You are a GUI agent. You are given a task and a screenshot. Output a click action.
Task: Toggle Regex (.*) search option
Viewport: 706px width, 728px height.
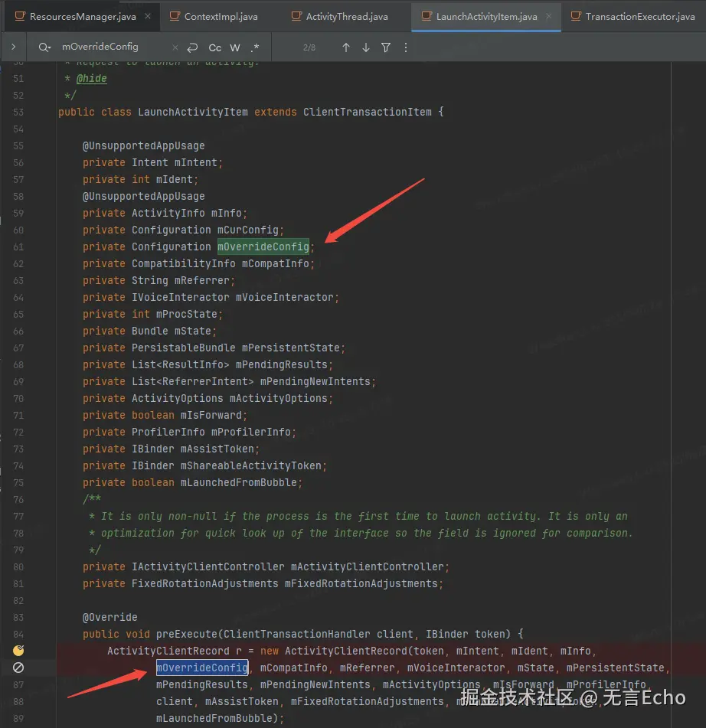(254, 47)
